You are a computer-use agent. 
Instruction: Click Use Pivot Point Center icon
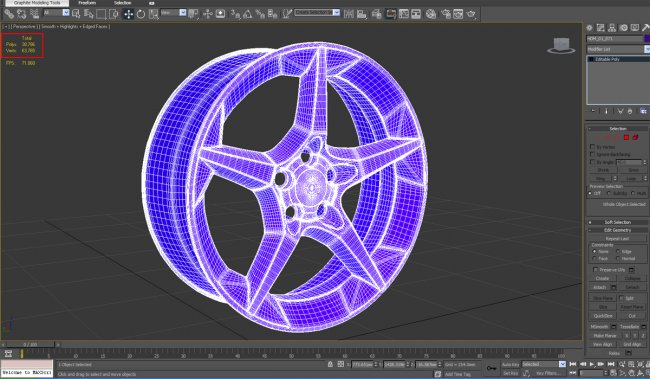[193, 14]
